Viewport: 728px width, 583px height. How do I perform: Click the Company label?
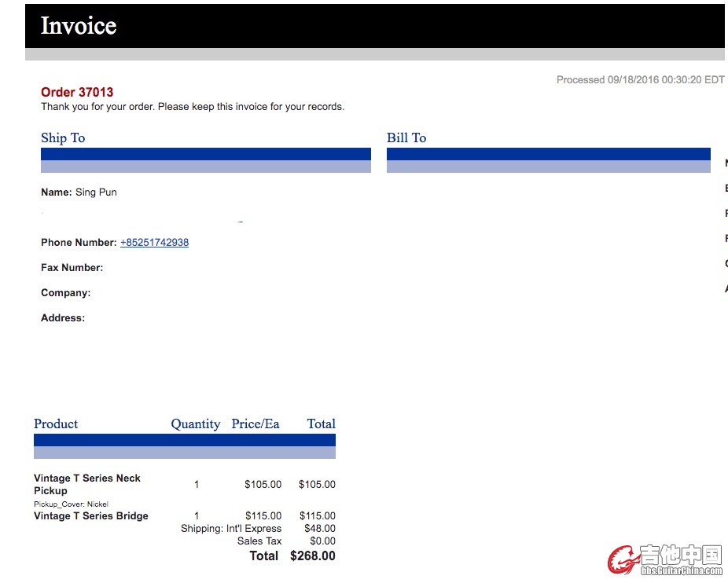click(65, 293)
